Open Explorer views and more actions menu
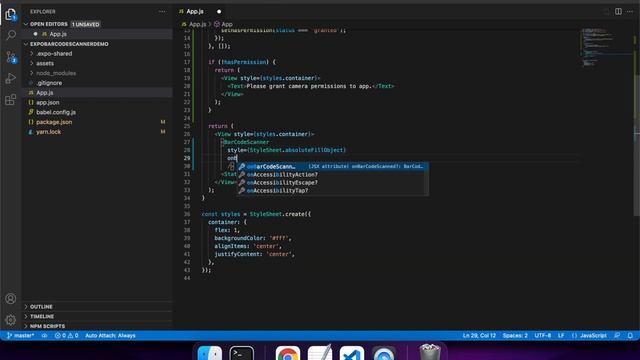 pyautogui.click(x=162, y=11)
